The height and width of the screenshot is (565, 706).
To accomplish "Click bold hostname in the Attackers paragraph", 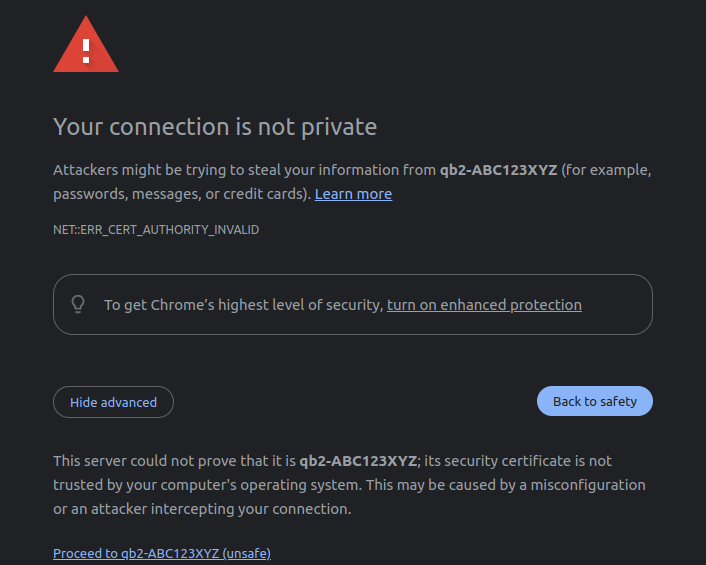I will tap(498, 170).
